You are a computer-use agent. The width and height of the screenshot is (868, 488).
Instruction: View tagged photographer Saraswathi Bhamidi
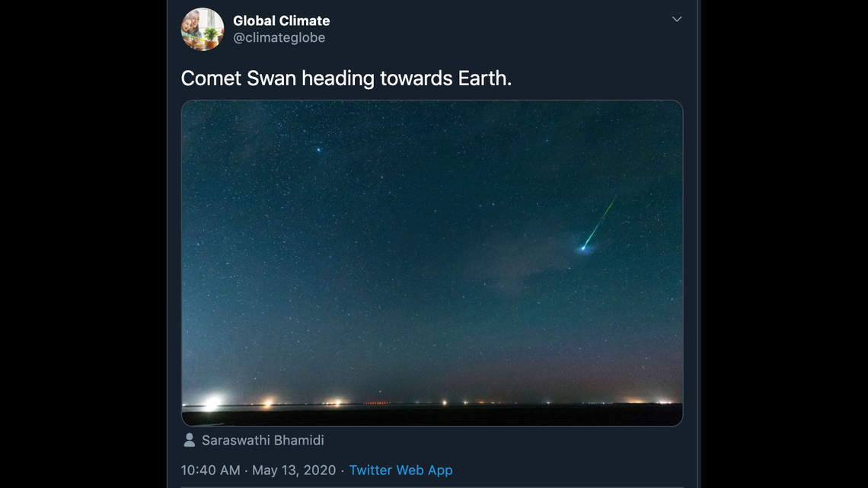(263, 439)
